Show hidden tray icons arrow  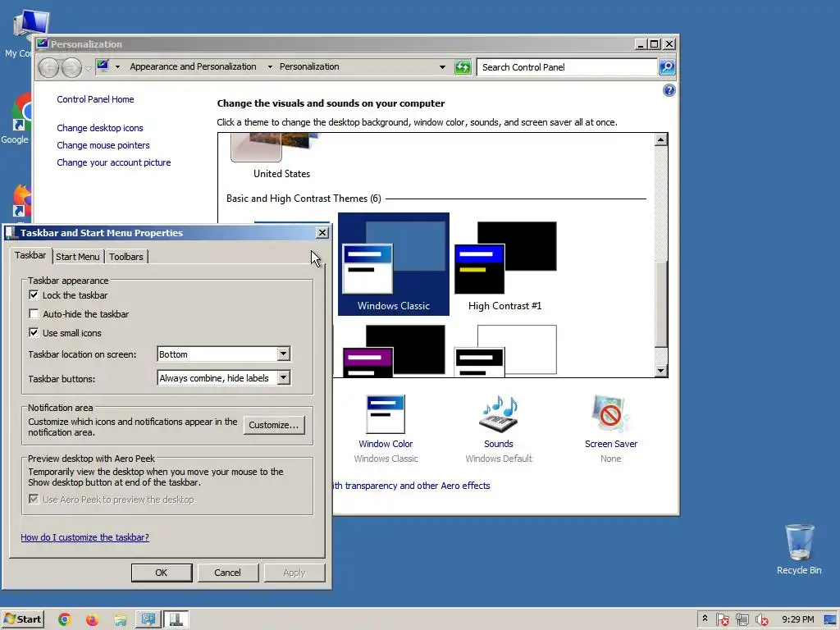pos(705,619)
